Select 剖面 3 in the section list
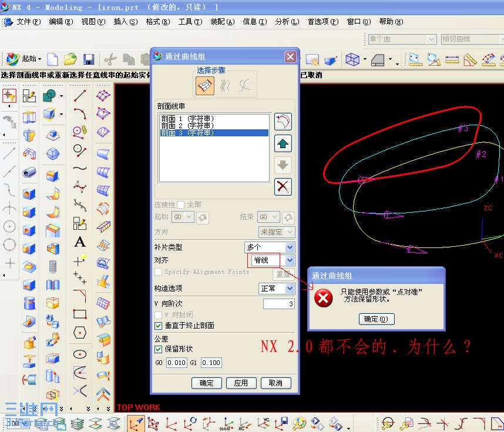The image size is (504, 432). 214,132
